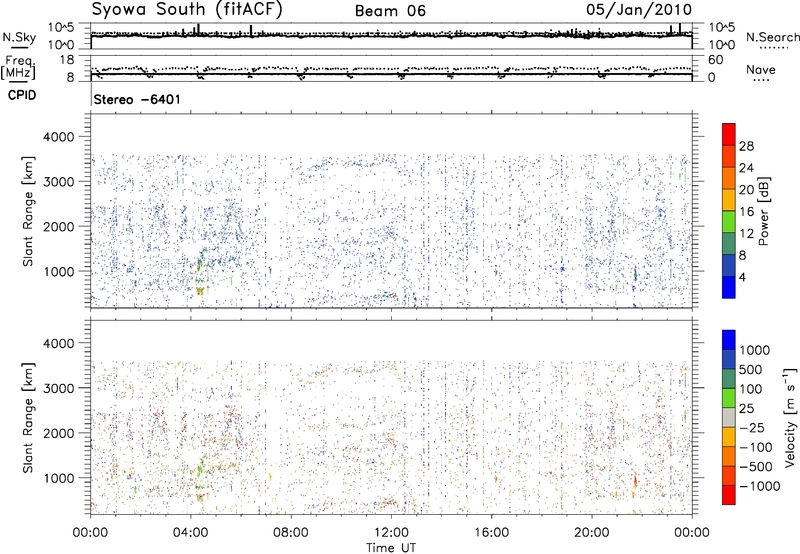Select the 'Power [dB]' color bar title
This screenshot has width=800, height=554.
[763, 211]
